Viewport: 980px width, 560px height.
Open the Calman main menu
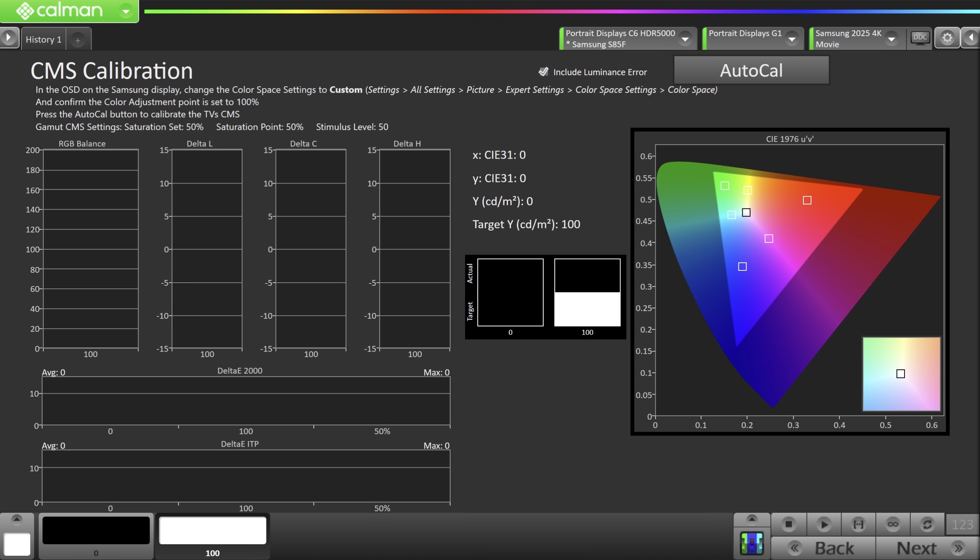(126, 11)
